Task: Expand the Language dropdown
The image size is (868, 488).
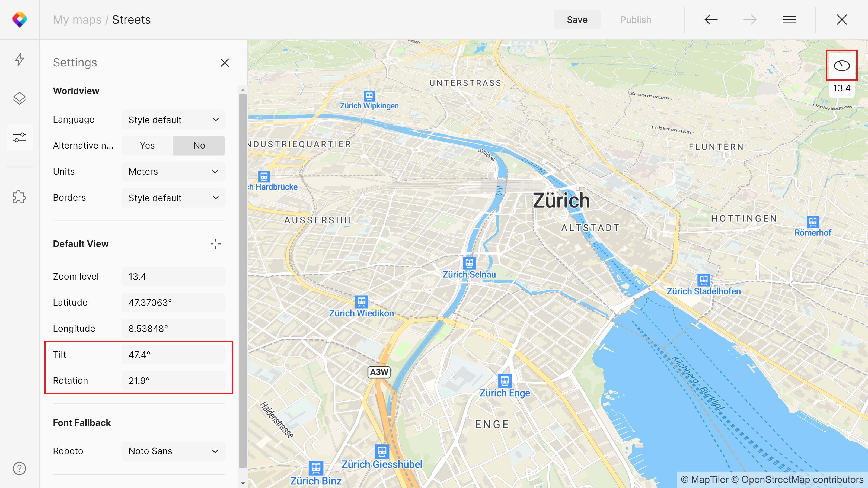Action: click(x=173, y=120)
